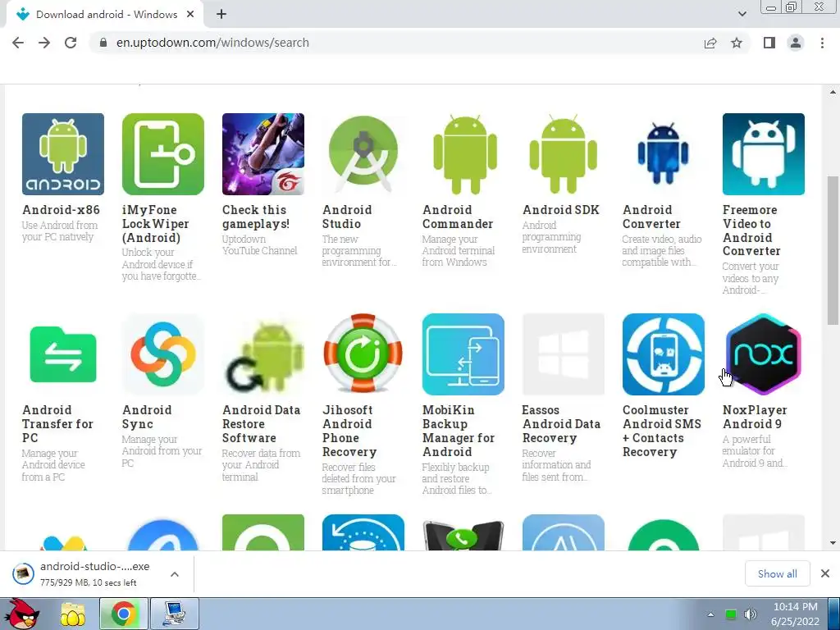Click the Android Sync title link
Image resolution: width=840 pixels, height=630 pixels.
click(x=147, y=417)
